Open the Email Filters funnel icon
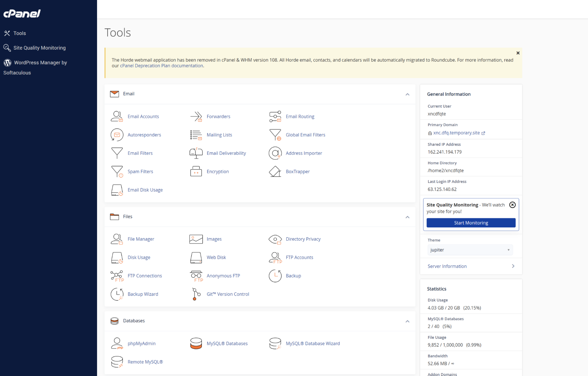Image resolution: width=588 pixels, height=376 pixels. [x=117, y=153]
